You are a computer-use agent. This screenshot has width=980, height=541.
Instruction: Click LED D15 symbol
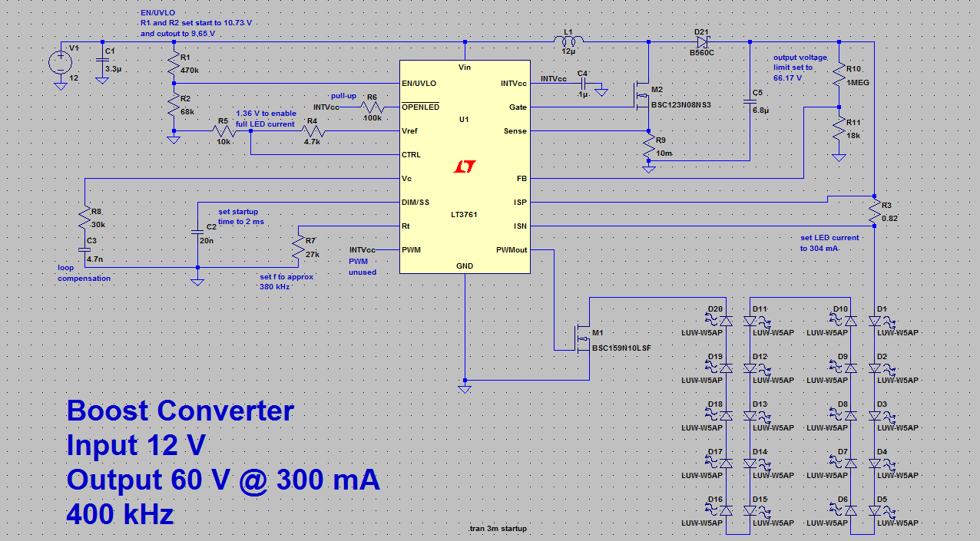click(750, 510)
